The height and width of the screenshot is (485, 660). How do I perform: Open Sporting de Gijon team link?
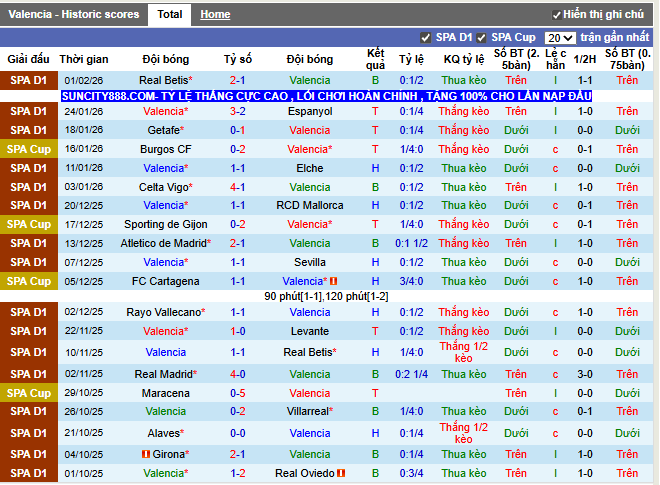tap(165, 225)
